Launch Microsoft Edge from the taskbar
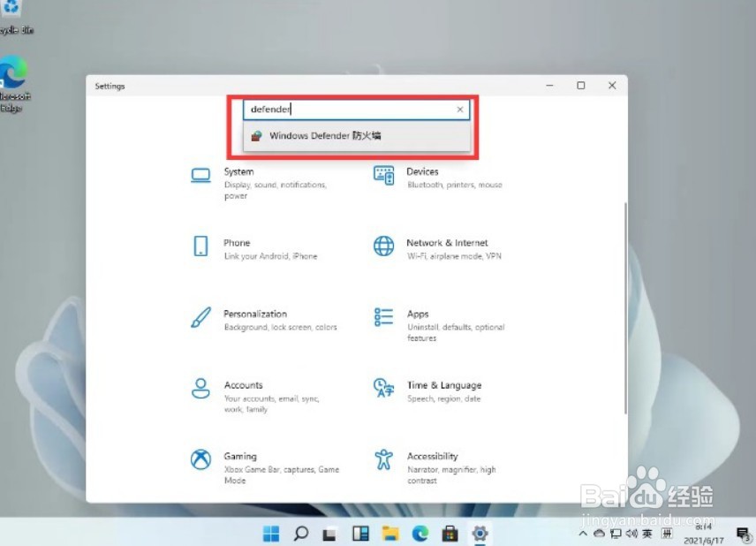This screenshot has width=756, height=546. [x=420, y=534]
